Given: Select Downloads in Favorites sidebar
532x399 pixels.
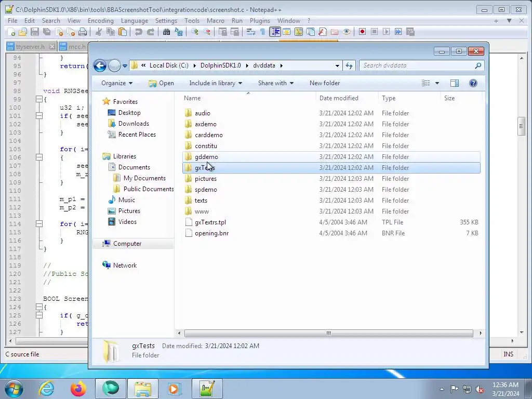Looking at the screenshot, I should [134, 124].
